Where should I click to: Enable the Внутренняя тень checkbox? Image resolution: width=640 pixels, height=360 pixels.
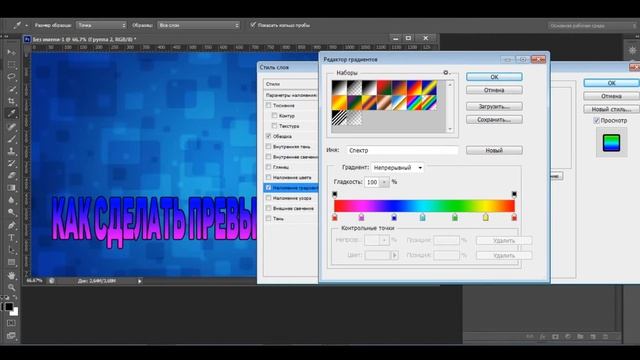tap(268, 146)
